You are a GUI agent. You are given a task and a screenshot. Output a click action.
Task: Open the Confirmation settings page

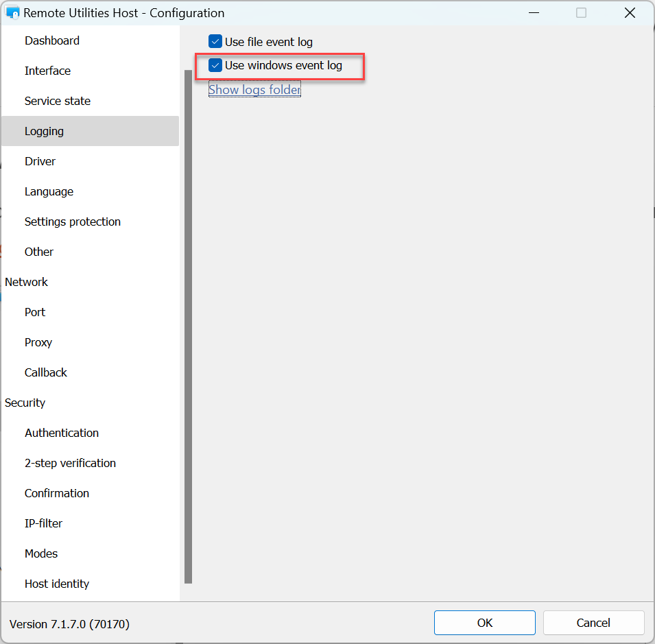click(91, 493)
